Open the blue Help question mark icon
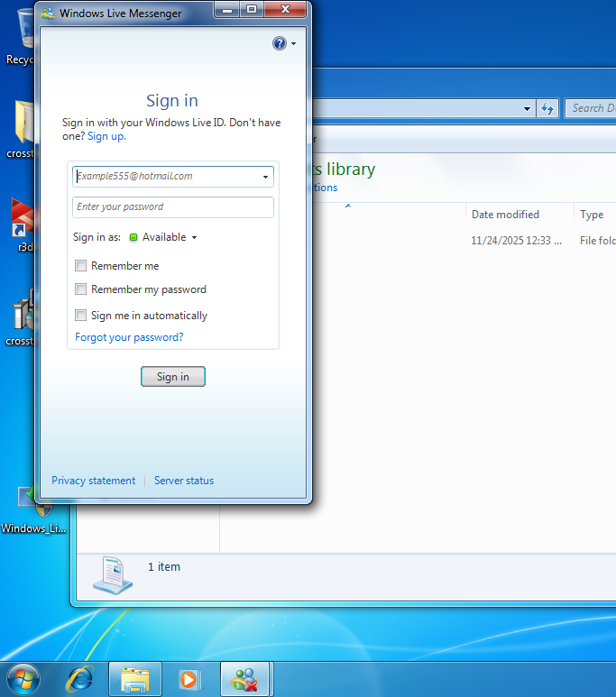This screenshot has height=697, width=616. (x=279, y=43)
